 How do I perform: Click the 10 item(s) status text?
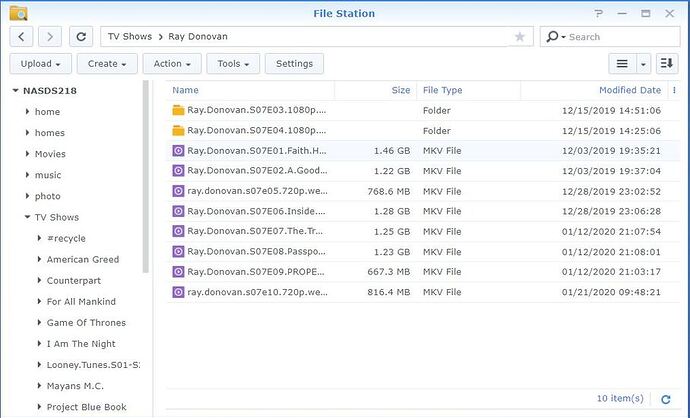click(620, 399)
